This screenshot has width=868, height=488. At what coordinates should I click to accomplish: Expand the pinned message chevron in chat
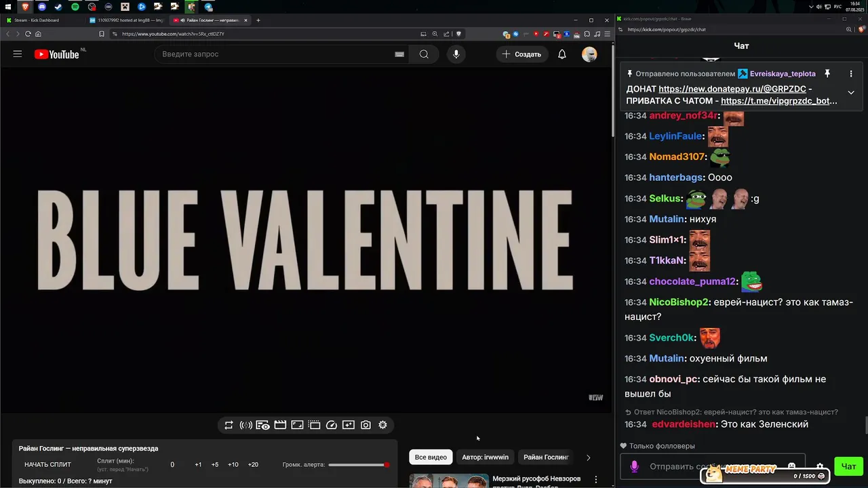click(851, 93)
